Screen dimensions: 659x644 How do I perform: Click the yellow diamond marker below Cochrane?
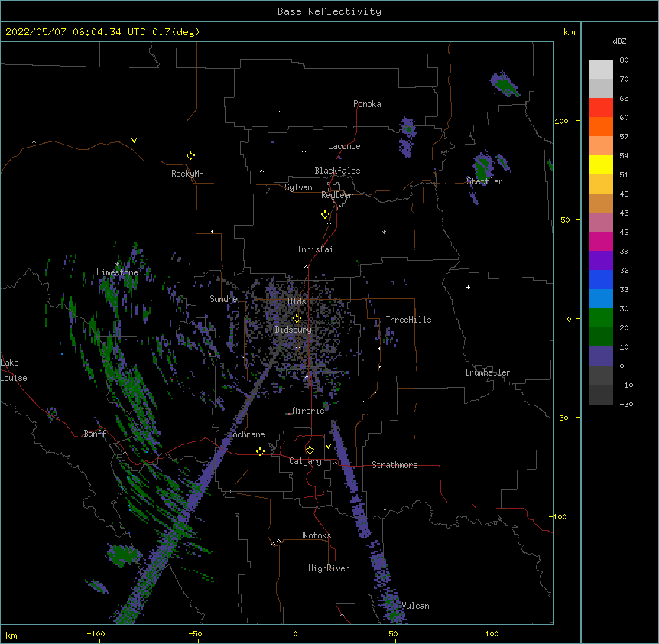click(x=260, y=451)
